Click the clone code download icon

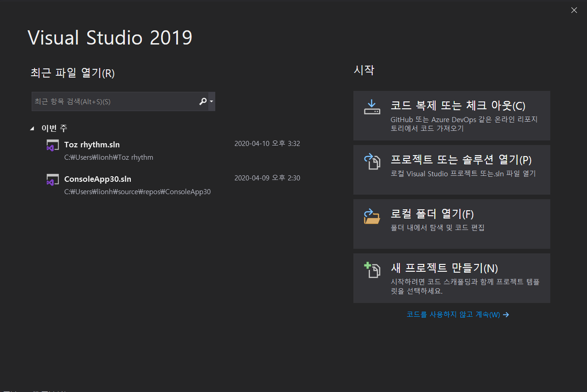(x=372, y=107)
